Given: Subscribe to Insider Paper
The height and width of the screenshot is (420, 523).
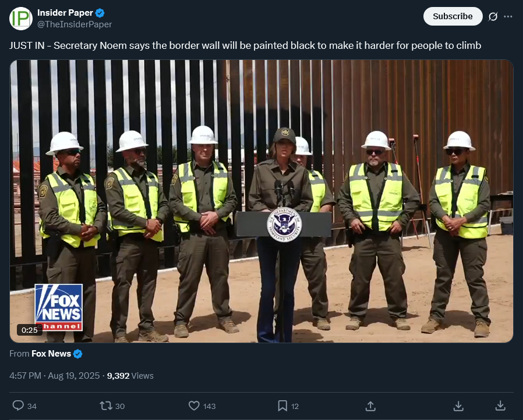Looking at the screenshot, I should tap(453, 16).
